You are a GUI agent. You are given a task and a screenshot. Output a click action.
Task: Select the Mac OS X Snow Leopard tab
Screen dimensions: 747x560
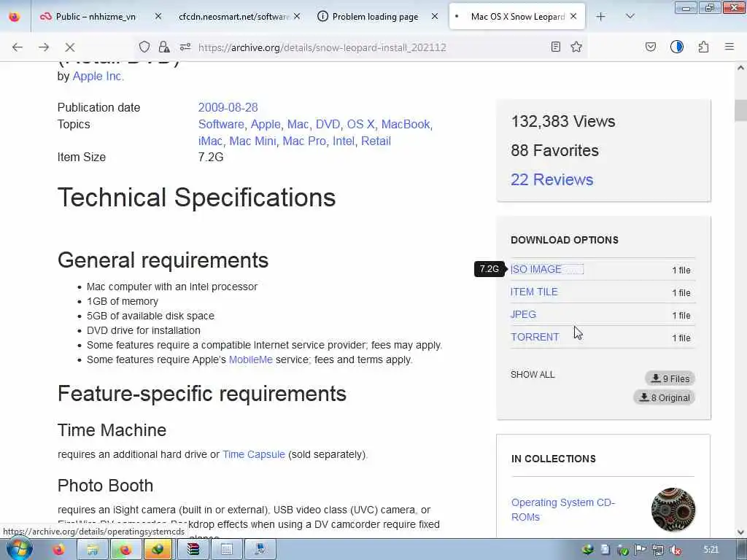click(x=517, y=17)
